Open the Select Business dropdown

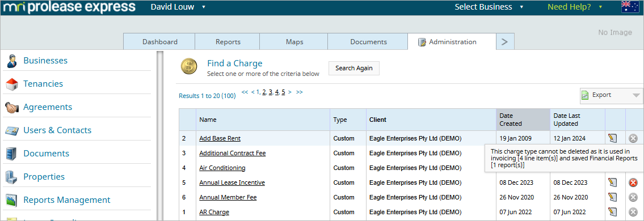click(x=489, y=7)
